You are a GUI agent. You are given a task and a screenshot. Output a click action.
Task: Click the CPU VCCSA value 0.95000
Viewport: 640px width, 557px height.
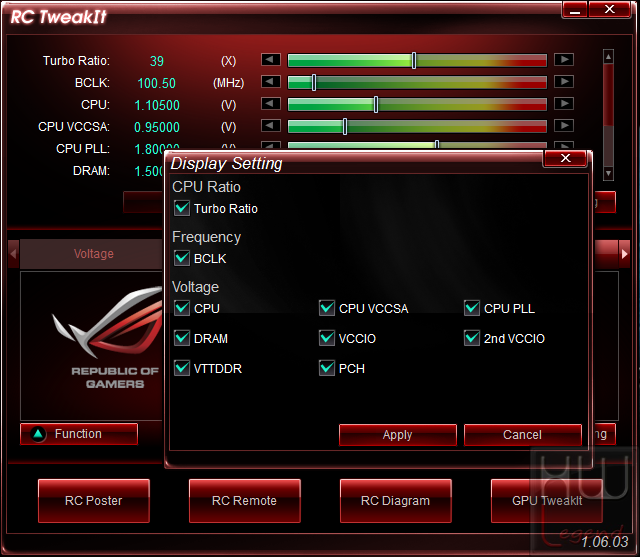click(157, 127)
